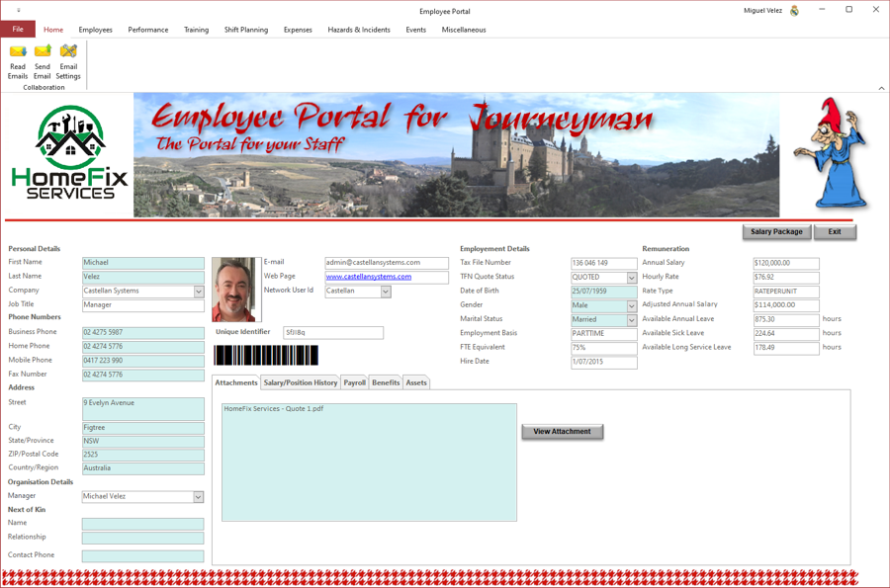
Task: Collapse the ribbon using the chevron
Action: 881,88
